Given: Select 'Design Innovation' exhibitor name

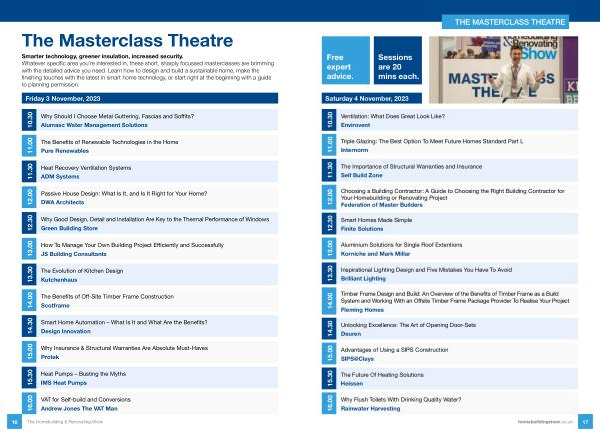Looking at the screenshot, I should click(66, 331).
